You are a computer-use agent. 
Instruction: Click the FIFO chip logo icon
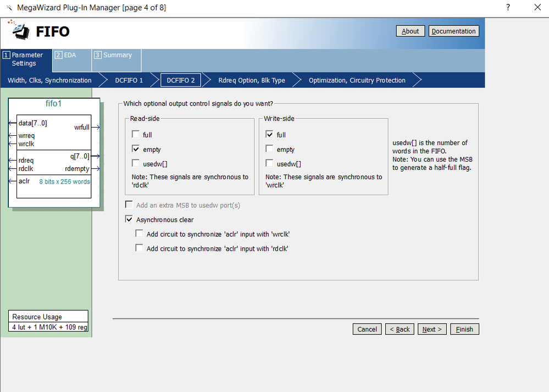click(19, 30)
